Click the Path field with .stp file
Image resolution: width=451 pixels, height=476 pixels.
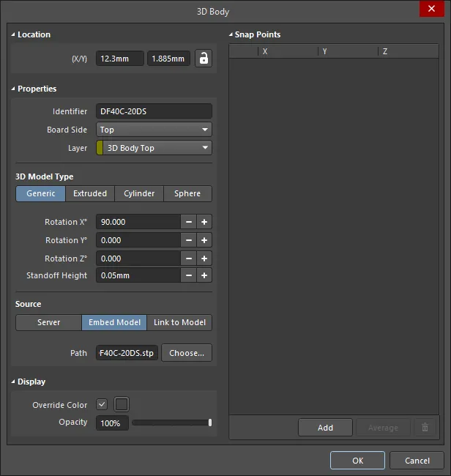(x=127, y=353)
